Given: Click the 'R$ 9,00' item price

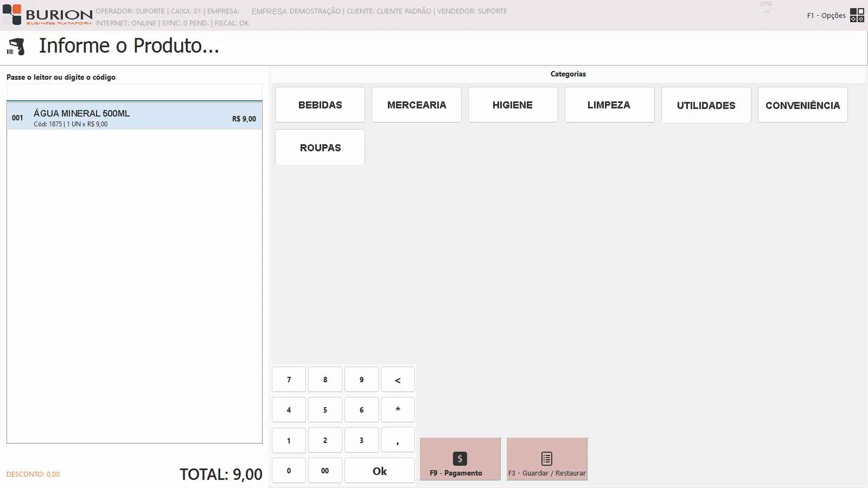Looking at the screenshot, I should click(x=244, y=119).
